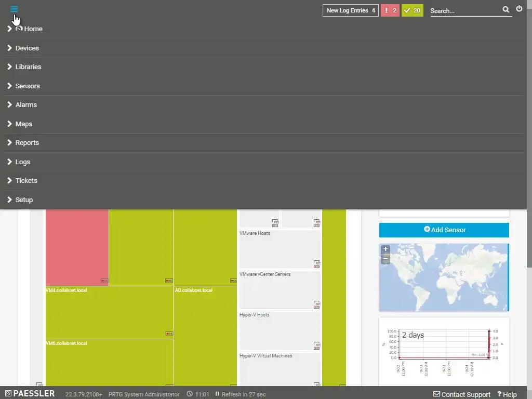Click the VMware vCenter Servers group icon

[x=316, y=304]
